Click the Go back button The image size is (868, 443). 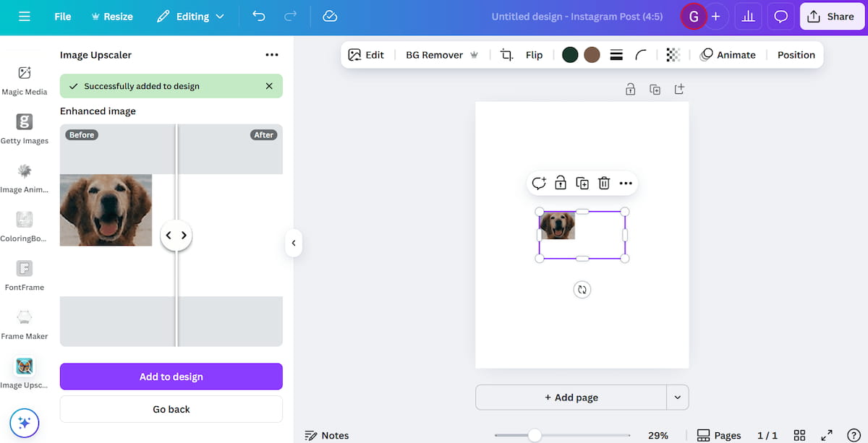pos(171,409)
